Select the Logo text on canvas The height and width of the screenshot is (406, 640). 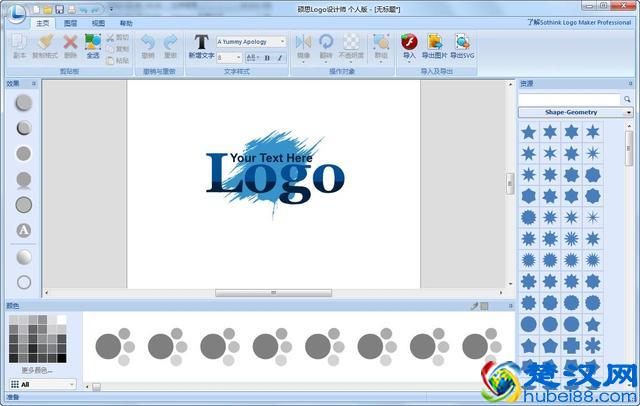pyautogui.click(x=276, y=178)
